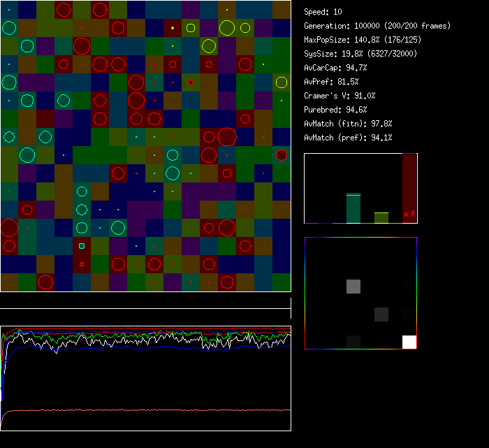Screen dimensions: 489x448
Task: Select the light gray square in the matrix plot
Action: [353, 286]
